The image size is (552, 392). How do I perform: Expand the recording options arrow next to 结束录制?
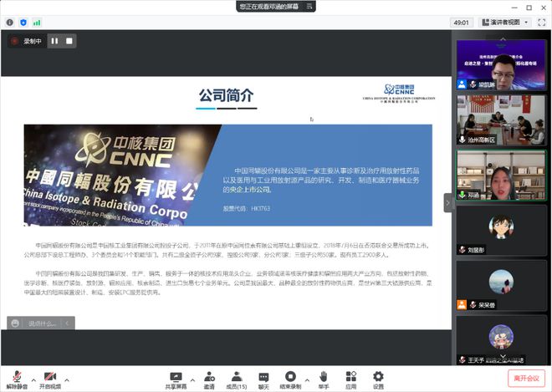click(x=307, y=380)
